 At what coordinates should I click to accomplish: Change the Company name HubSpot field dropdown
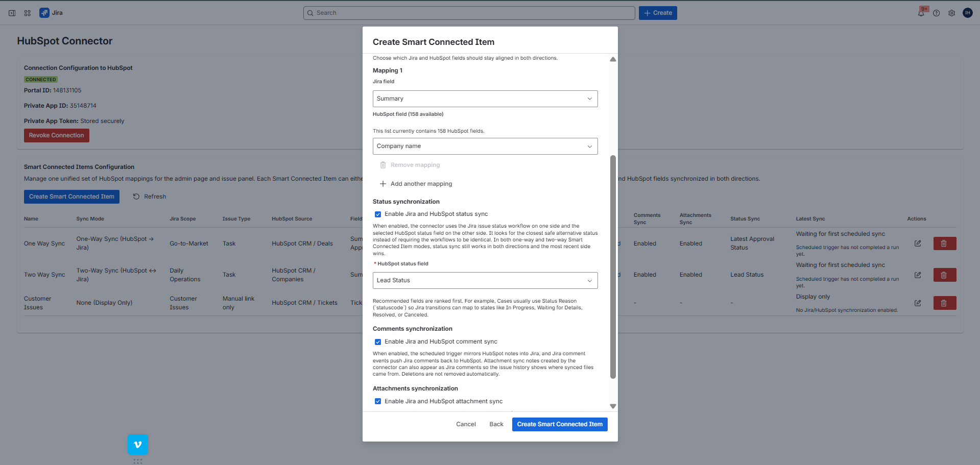click(485, 146)
